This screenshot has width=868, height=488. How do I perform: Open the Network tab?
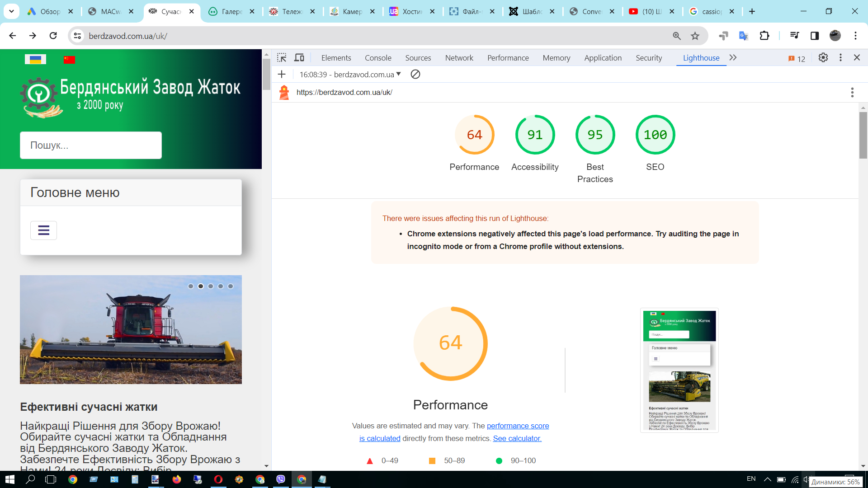[x=459, y=58]
